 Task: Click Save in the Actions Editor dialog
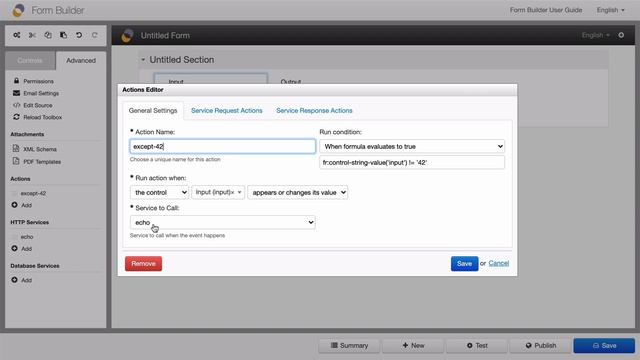click(464, 264)
